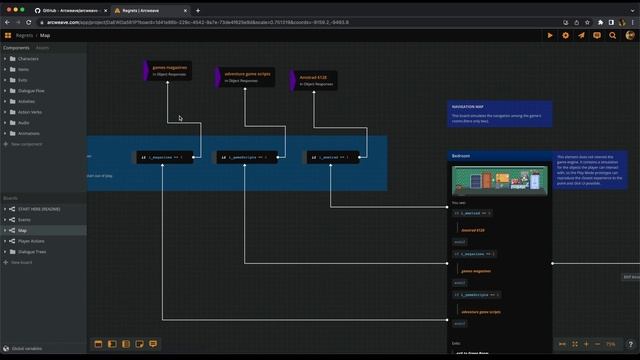This screenshot has width=640, height=360.
Task: Click the share paper-plane icon
Action: (x=581, y=36)
